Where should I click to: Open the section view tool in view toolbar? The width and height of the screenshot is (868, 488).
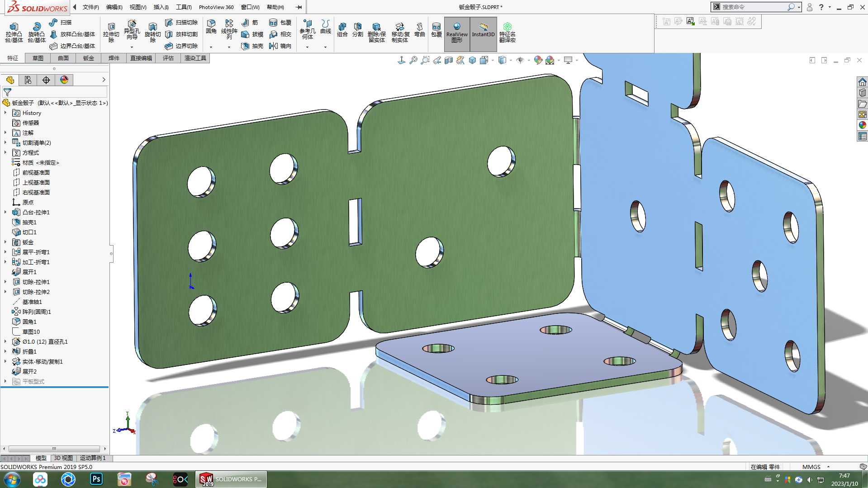point(449,60)
